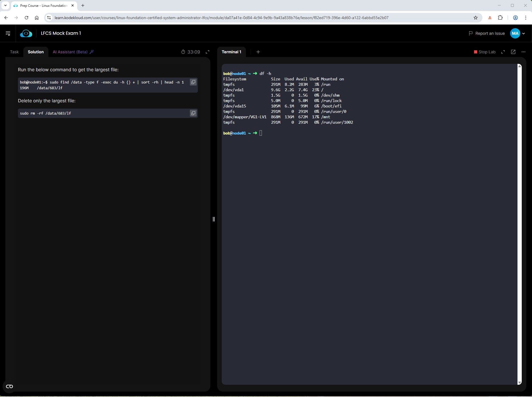This screenshot has height=397, width=532.
Task: Open the sidebar navigation menu icon
Action: click(x=8, y=33)
